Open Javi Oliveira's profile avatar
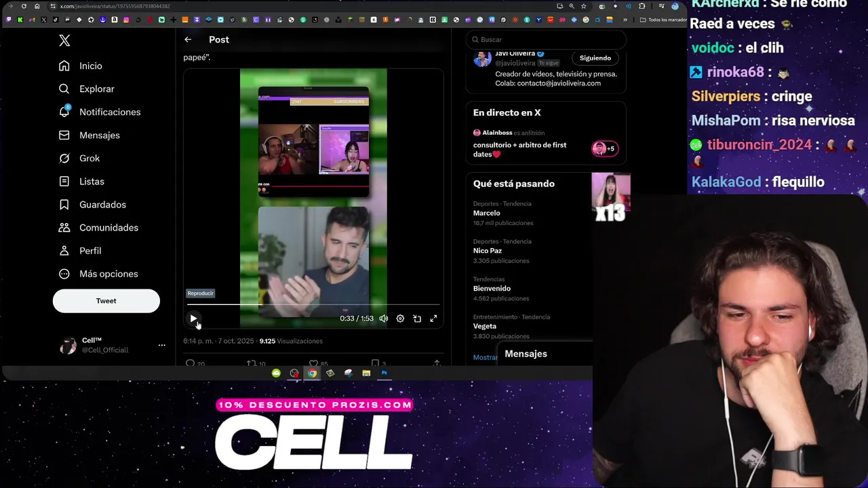The width and height of the screenshot is (868, 488). pyautogui.click(x=482, y=58)
